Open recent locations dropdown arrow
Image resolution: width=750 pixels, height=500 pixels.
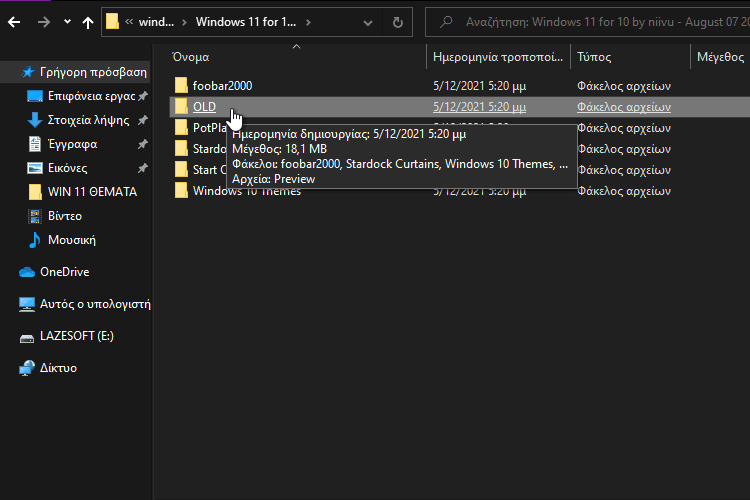click(67, 22)
